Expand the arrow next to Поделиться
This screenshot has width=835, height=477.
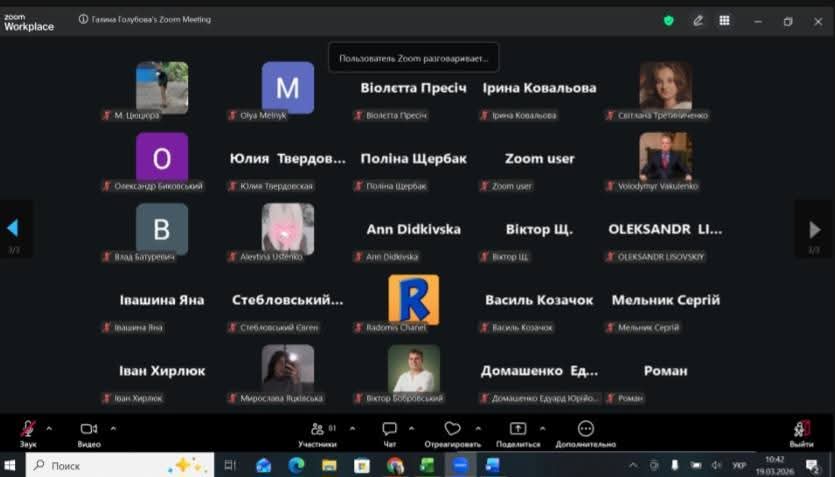pyautogui.click(x=540, y=428)
